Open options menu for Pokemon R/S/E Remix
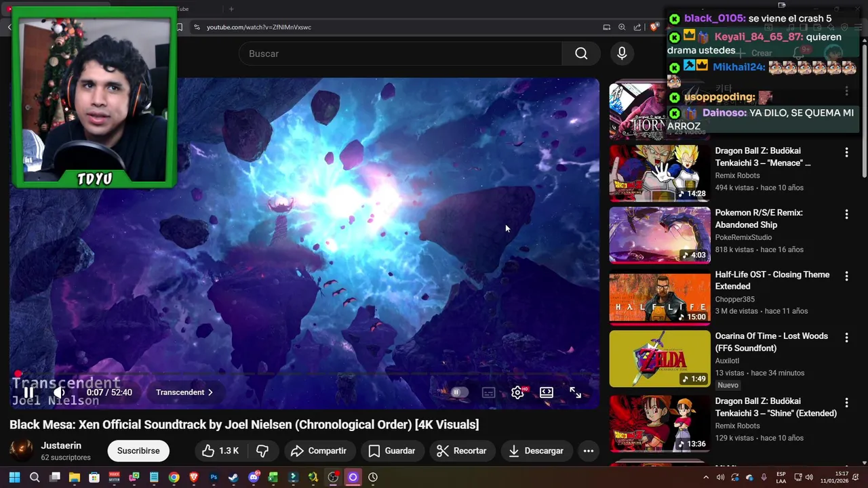Viewport: 868px width, 488px height. (x=846, y=214)
